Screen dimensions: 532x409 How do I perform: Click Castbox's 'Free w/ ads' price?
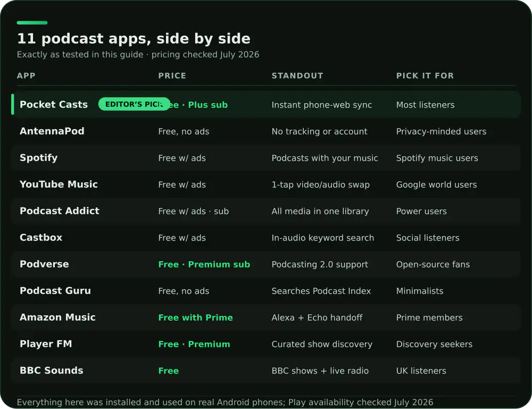182,238
